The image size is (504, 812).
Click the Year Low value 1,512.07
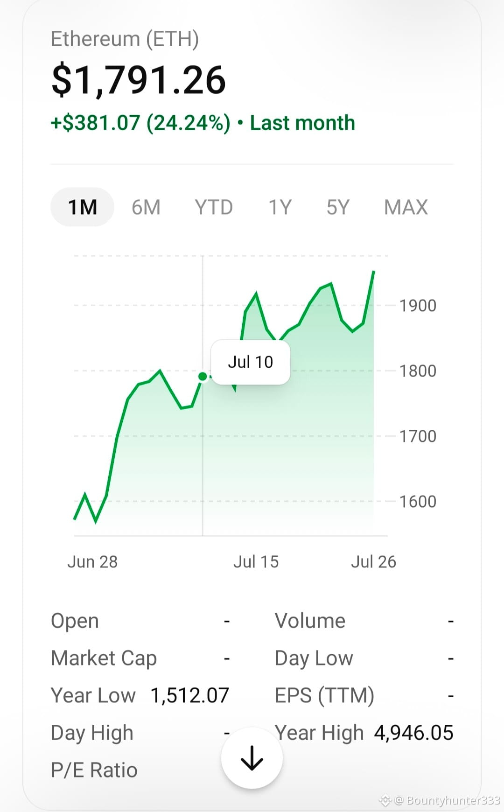190,695
